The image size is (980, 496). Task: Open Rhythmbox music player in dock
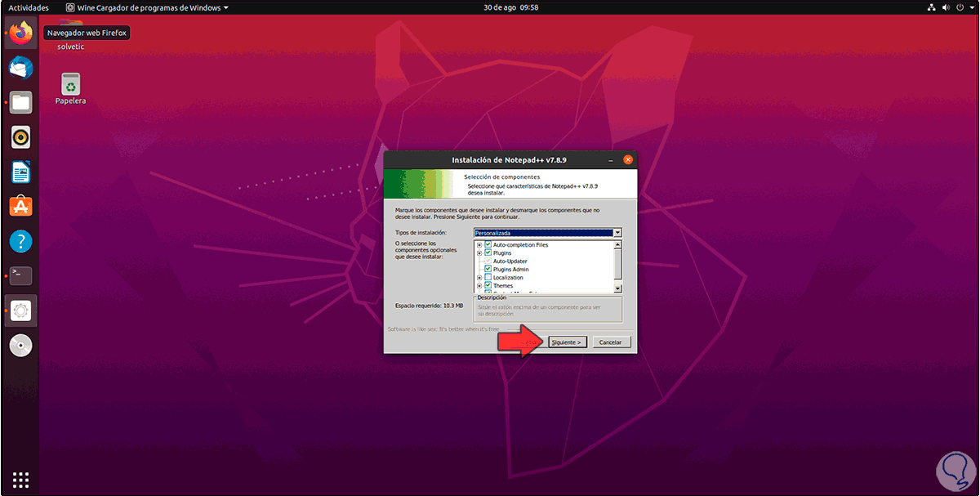pyautogui.click(x=21, y=136)
